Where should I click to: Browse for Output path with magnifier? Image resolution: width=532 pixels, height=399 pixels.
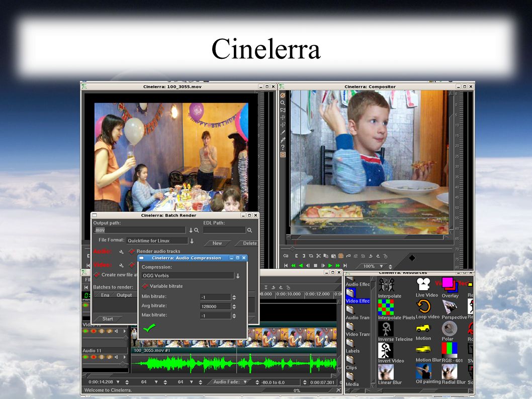tap(197, 230)
